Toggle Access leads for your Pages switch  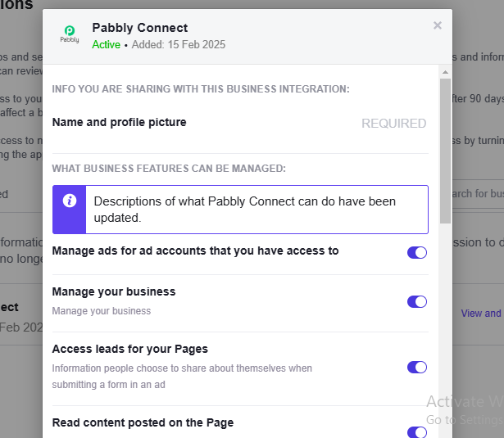pos(417,367)
